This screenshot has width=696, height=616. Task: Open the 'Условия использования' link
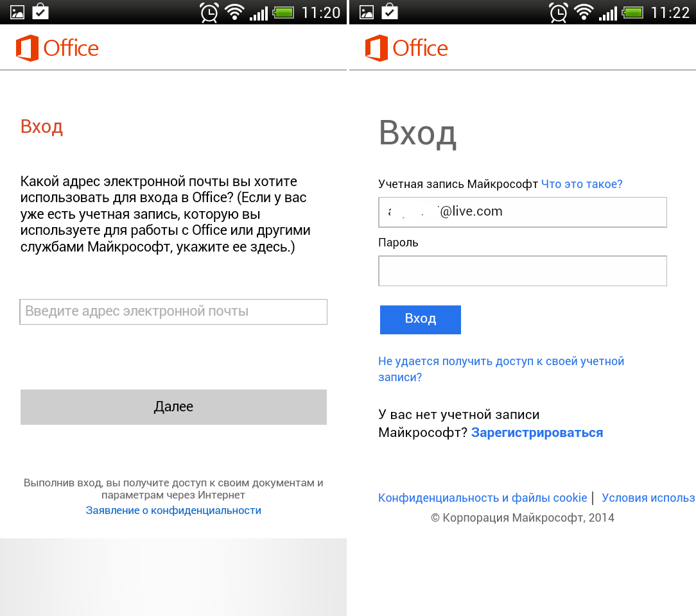pos(648,498)
